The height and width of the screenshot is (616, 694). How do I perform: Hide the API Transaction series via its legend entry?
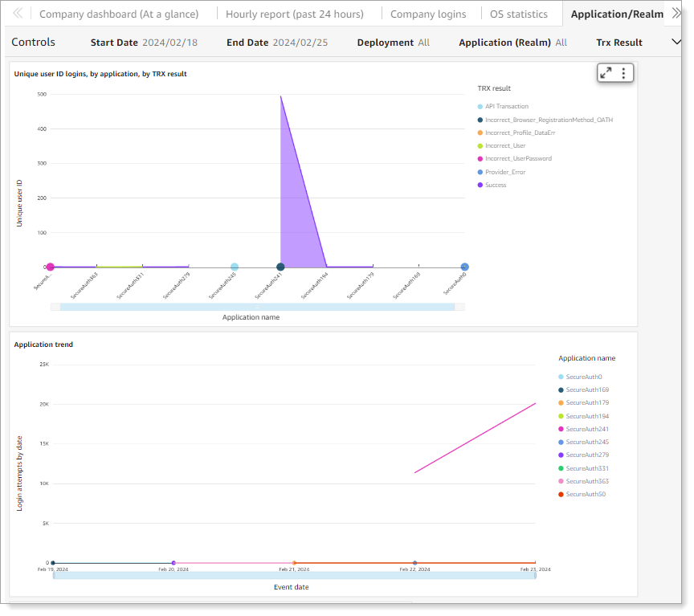coord(505,106)
